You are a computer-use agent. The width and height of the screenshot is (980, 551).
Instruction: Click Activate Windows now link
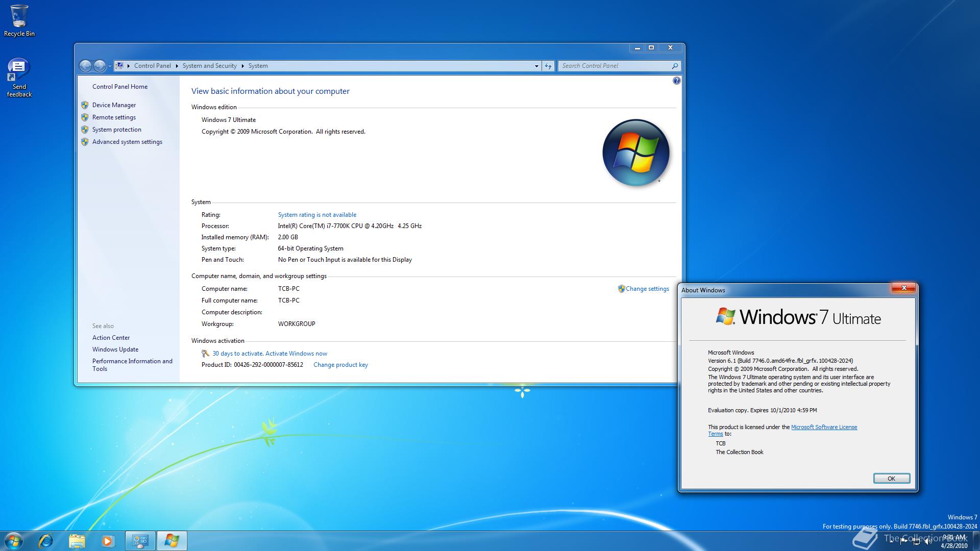click(296, 354)
